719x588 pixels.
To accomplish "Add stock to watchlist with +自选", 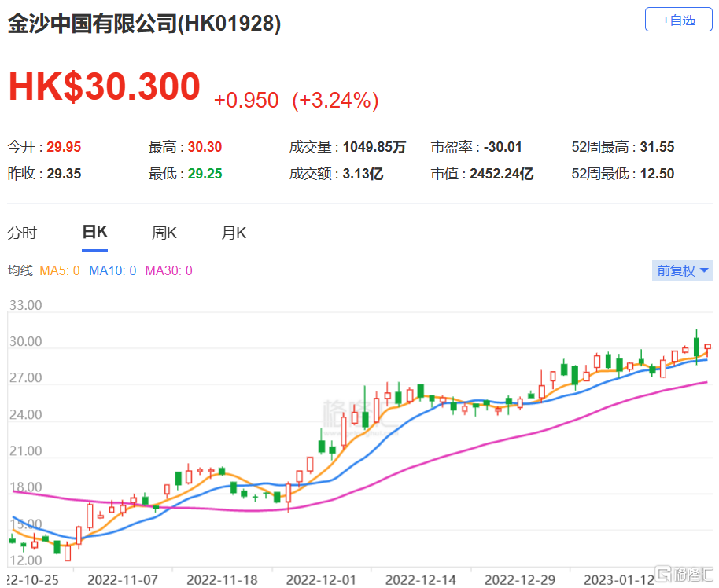I will click(x=678, y=20).
